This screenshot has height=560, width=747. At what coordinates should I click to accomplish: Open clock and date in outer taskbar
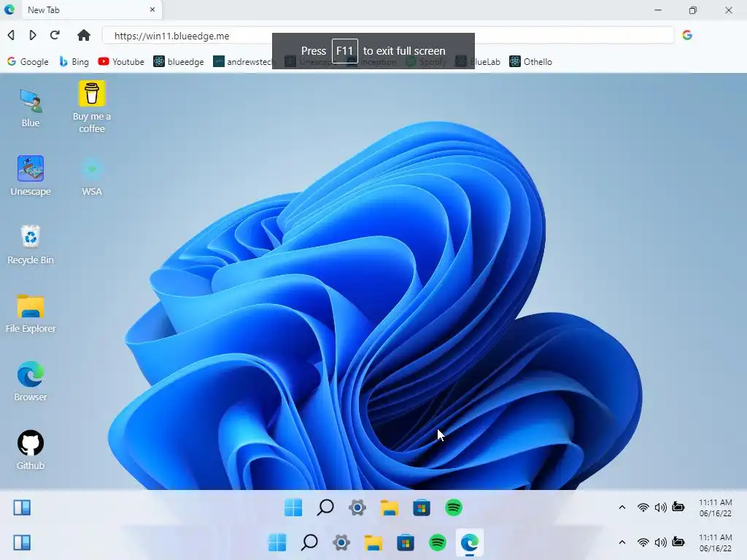click(716, 542)
